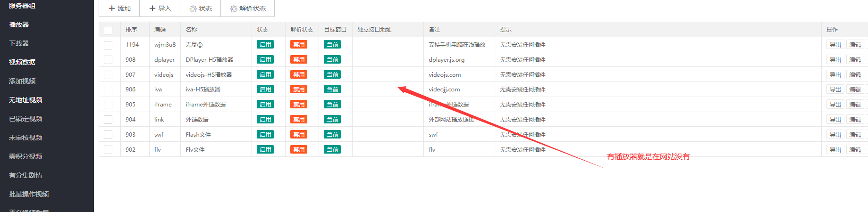This screenshot has width=868, height=212.
Task: Check the box for row swf
Action: tap(108, 135)
